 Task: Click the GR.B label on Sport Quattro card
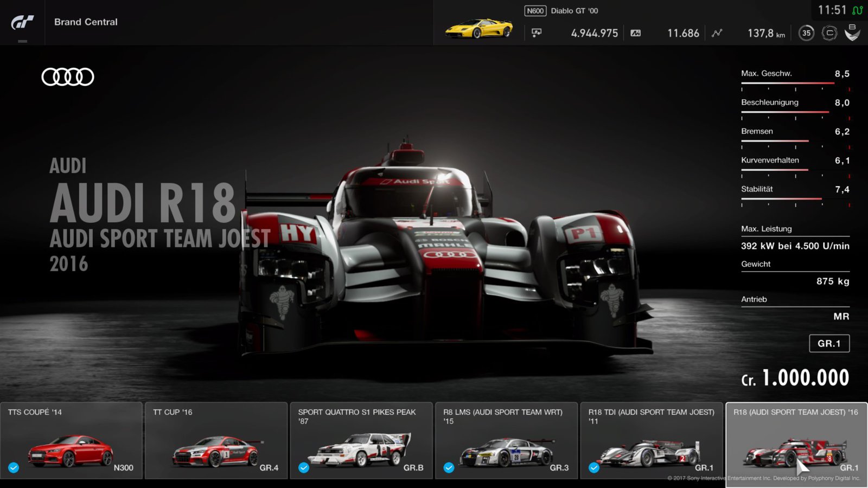pos(413,467)
